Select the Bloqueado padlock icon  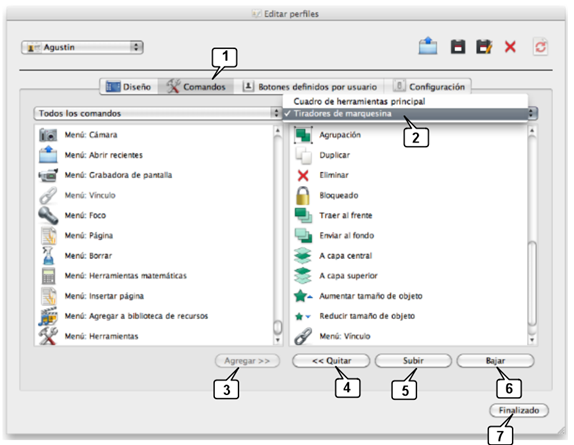303,195
